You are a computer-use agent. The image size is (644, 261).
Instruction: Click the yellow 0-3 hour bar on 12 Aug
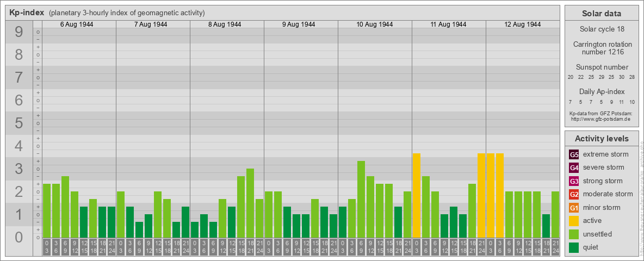pyautogui.click(x=491, y=195)
